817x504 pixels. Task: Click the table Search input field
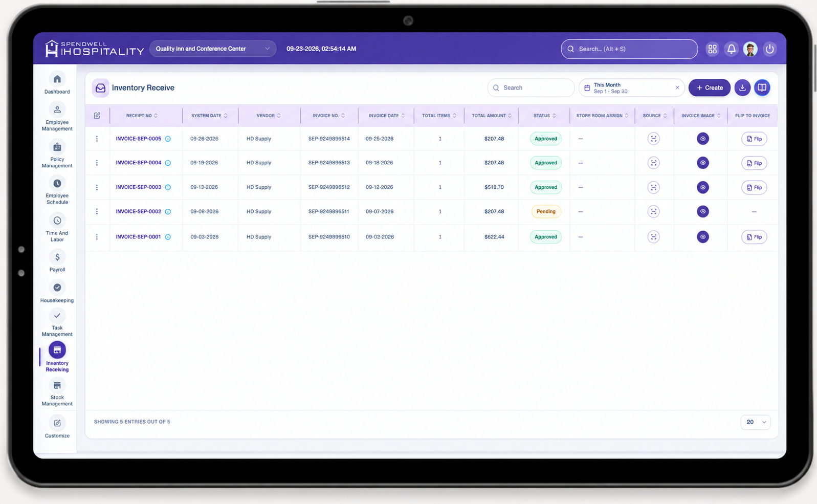[531, 87]
